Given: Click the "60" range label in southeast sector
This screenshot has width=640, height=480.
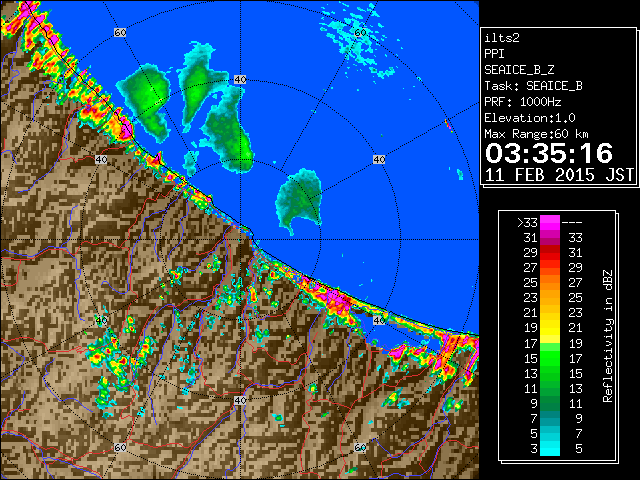Looking at the screenshot, I should 360,447.
